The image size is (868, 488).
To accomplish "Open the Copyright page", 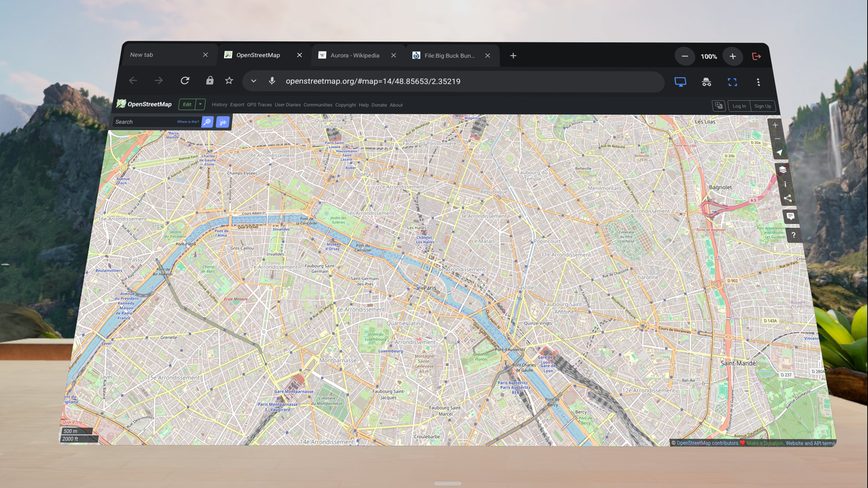I will point(346,105).
